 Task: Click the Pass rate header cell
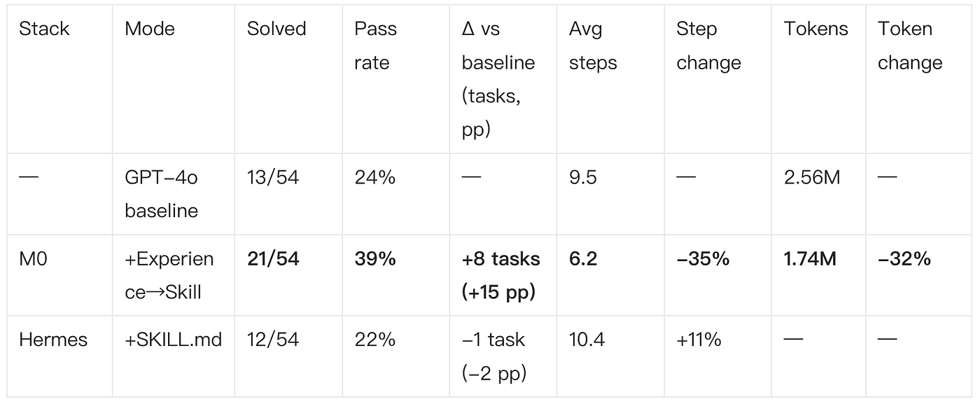click(x=375, y=46)
